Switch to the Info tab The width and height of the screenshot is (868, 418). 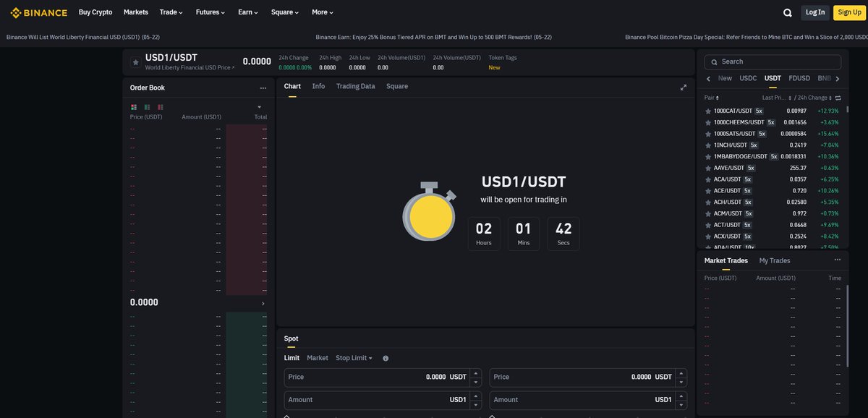[318, 86]
